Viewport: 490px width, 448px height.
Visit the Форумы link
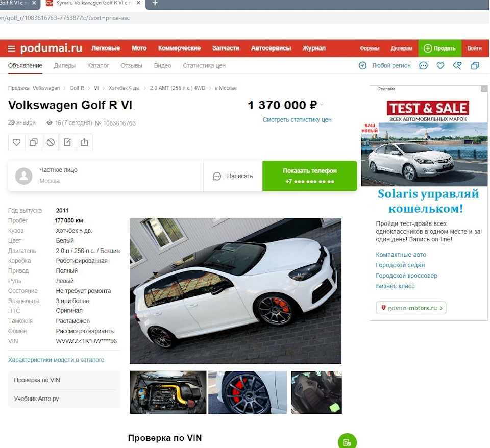tap(370, 48)
